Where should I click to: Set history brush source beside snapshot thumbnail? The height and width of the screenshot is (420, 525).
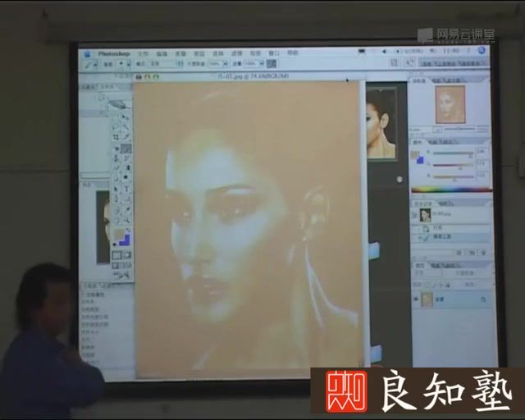click(x=415, y=215)
